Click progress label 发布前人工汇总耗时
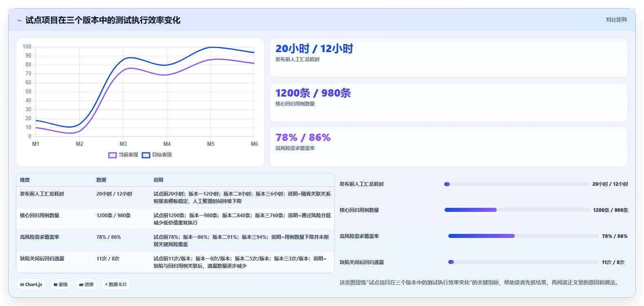Screen dimensions: 644x306 pyautogui.click(x=362, y=184)
